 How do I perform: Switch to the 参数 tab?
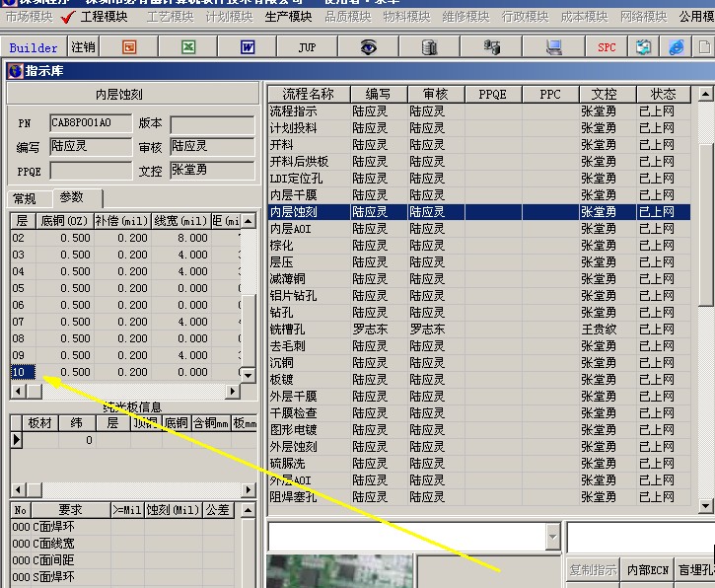click(72, 197)
